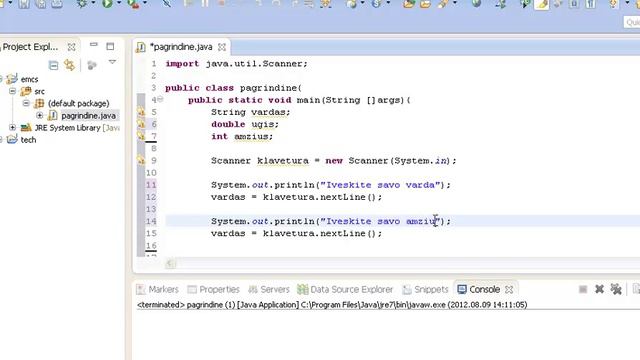640x360 pixels.
Task: Click the 'double ugis;' declaration
Action: 245,124
